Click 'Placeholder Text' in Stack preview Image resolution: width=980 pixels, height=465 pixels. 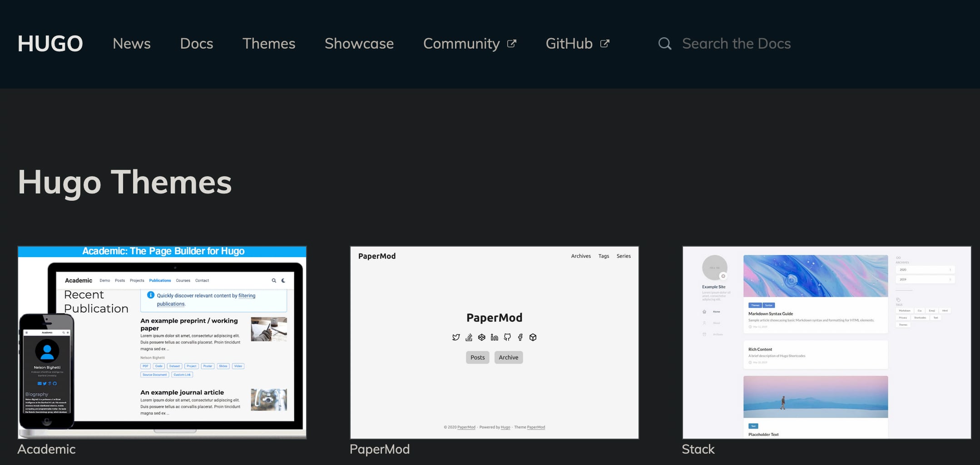(763, 435)
